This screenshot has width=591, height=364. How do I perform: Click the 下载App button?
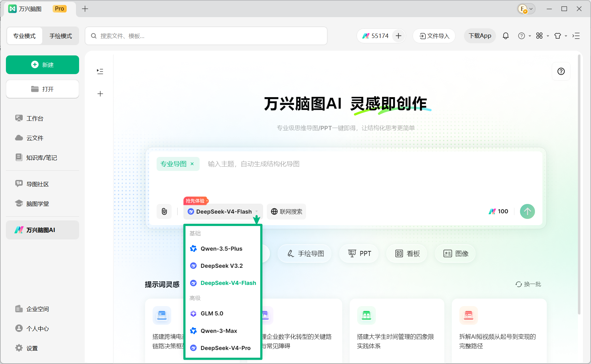tap(480, 36)
